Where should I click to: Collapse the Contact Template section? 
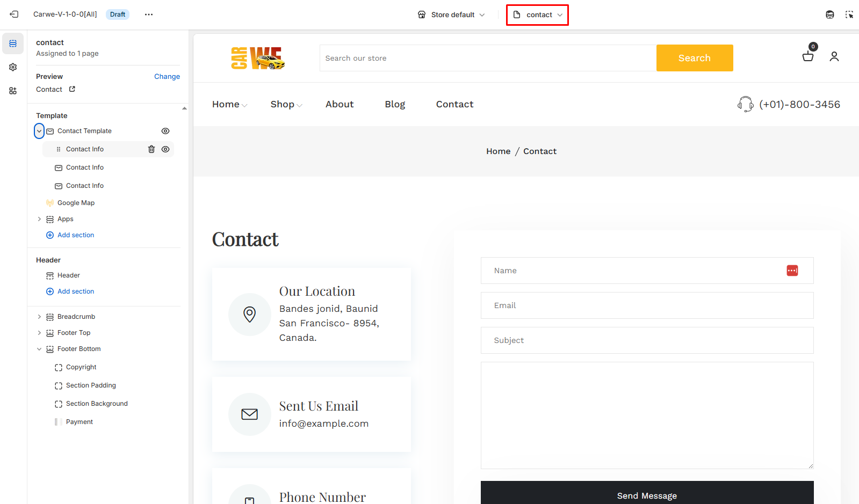pyautogui.click(x=39, y=131)
